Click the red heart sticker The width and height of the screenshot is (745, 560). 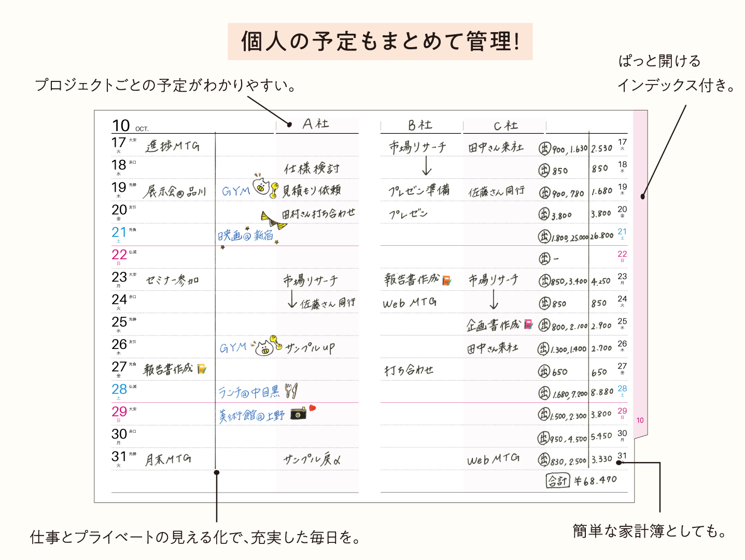(x=312, y=409)
